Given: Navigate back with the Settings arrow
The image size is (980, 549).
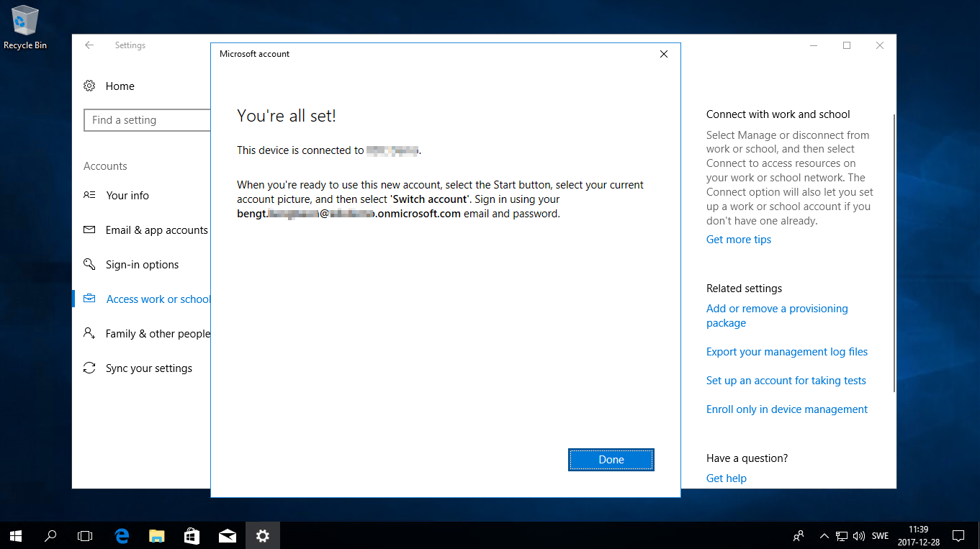Looking at the screenshot, I should pyautogui.click(x=89, y=45).
